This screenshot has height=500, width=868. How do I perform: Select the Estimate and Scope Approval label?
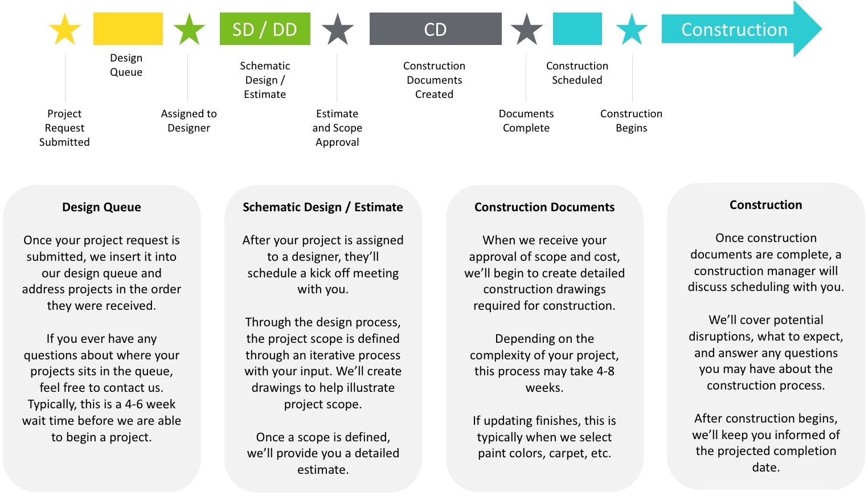337,128
